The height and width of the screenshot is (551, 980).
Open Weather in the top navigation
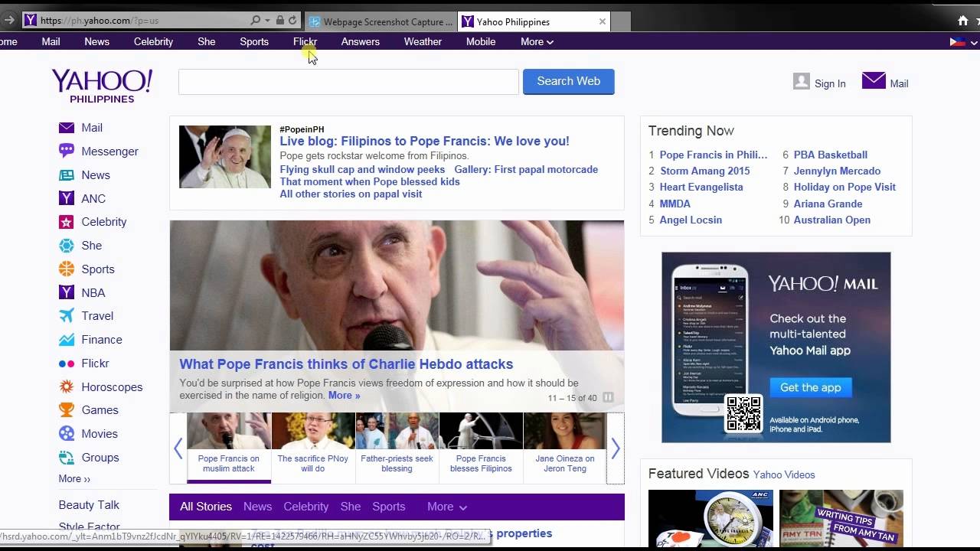(423, 41)
